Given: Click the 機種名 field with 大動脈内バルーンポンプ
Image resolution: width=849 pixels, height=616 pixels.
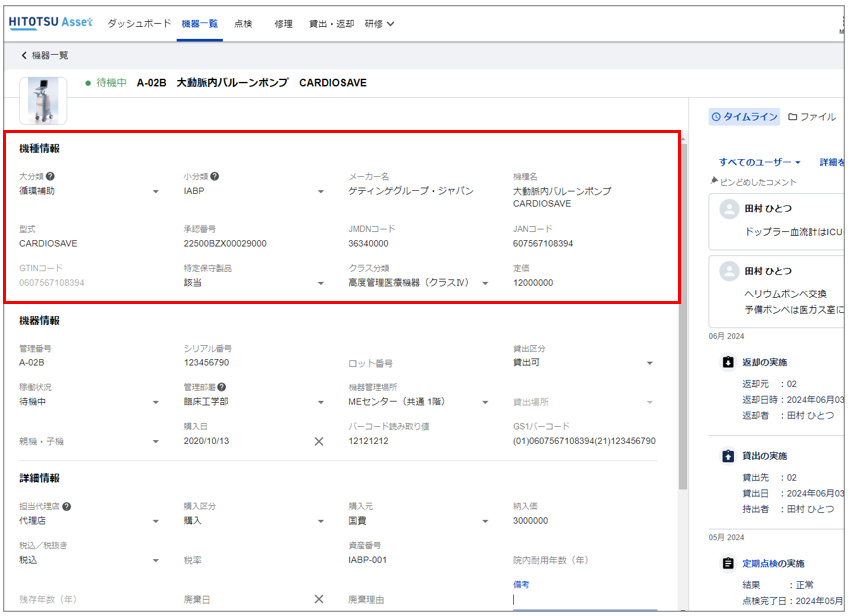Looking at the screenshot, I should pos(584,197).
